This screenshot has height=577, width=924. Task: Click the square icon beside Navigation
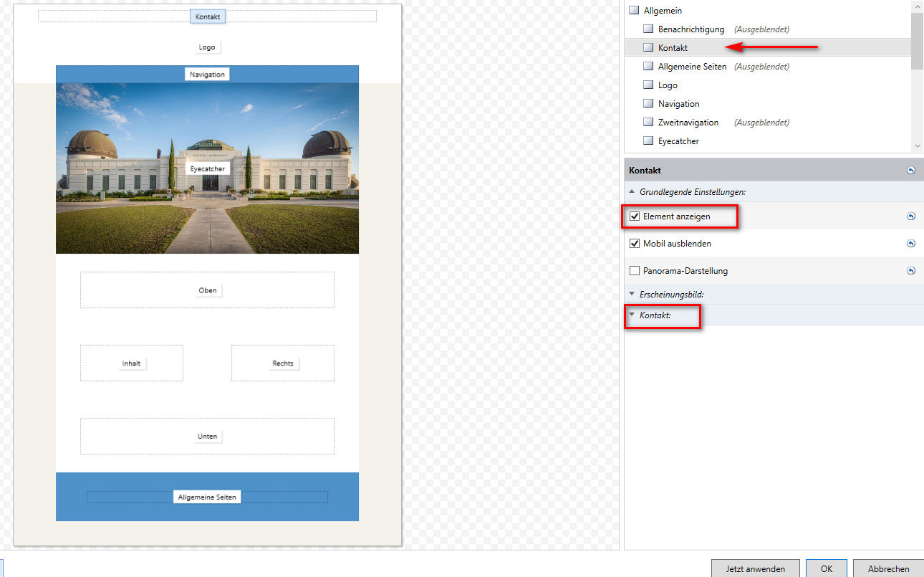click(x=648, y=104)
